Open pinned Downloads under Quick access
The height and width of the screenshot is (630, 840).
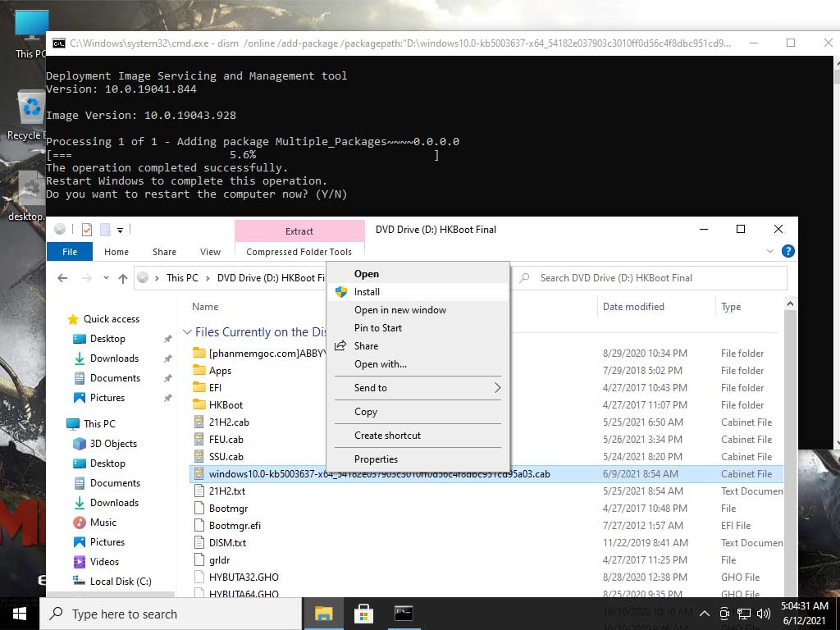[114, 358]
